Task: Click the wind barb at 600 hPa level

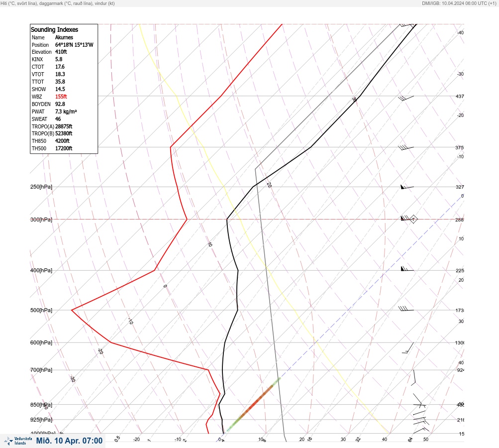Action: [x=408, y=348]
